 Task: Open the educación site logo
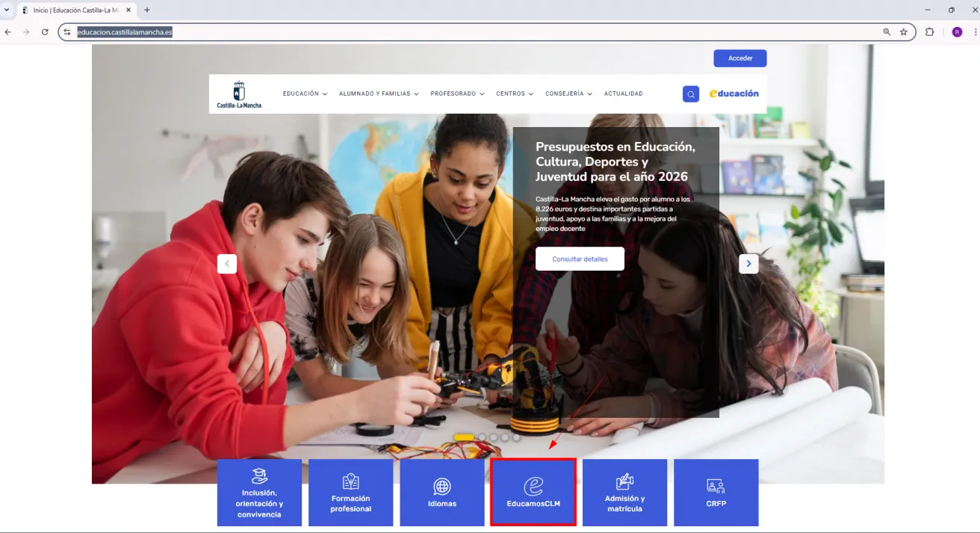(x=734, y=93)
